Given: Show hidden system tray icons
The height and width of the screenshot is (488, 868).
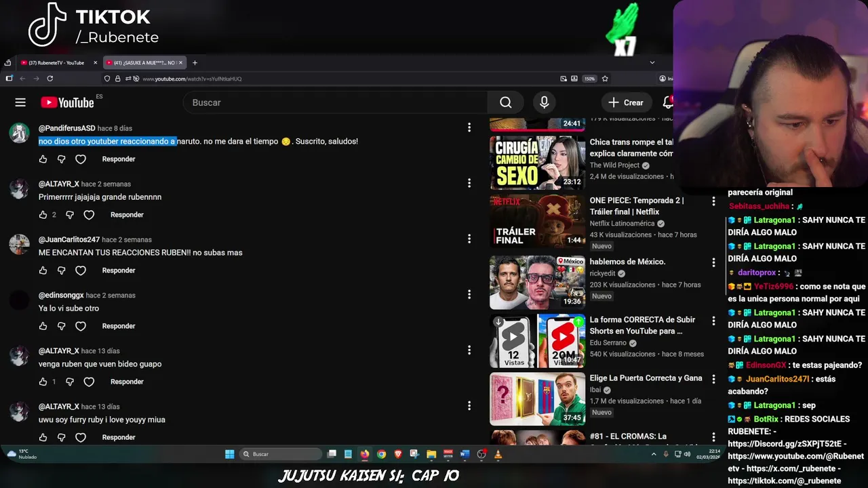Looking at the screenshot, I should click(654, 454).
